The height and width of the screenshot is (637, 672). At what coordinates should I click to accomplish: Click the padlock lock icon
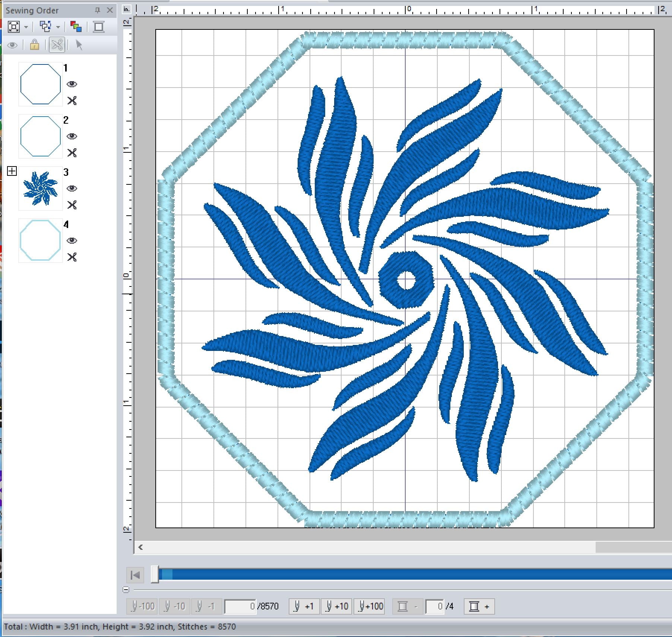coord(35,45)
